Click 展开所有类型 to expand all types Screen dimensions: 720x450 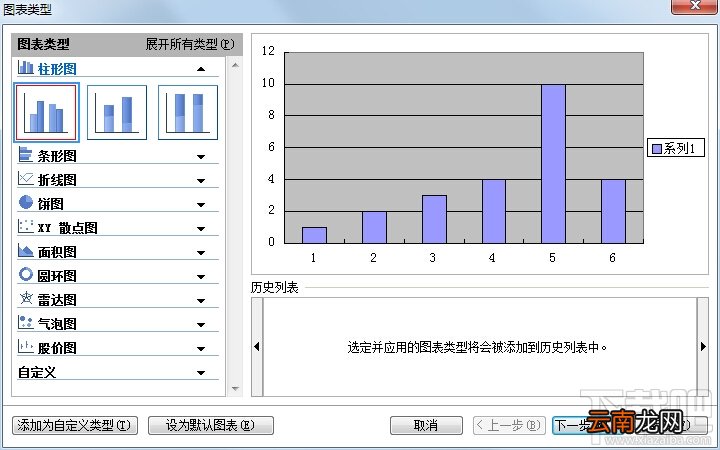(190, 44)
